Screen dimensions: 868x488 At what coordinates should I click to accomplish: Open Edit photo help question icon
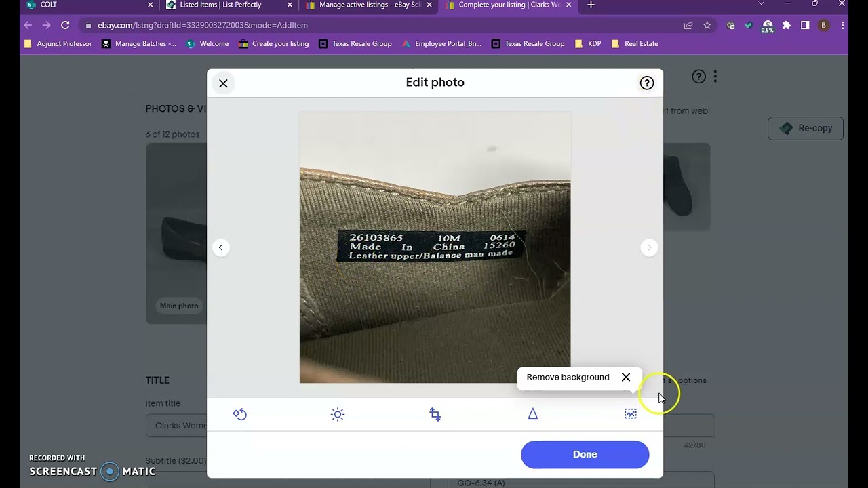pyautogui.click(x=647, y=83)
